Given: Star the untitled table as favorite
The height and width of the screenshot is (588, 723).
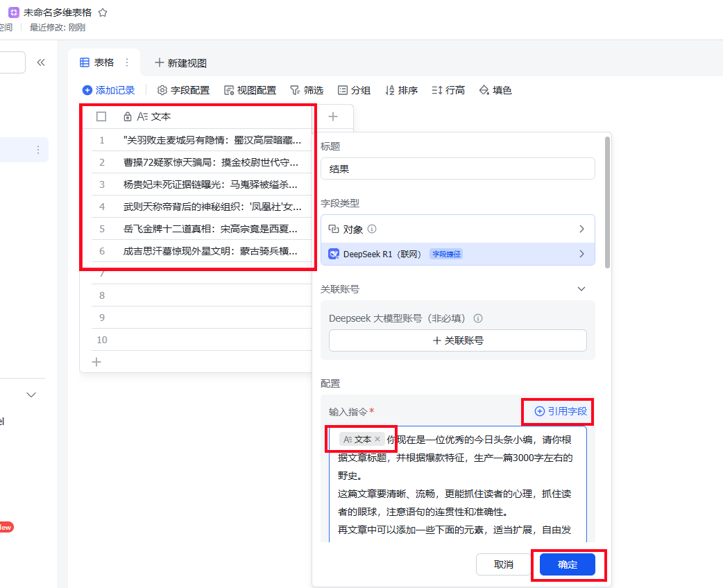Looking at the screenshot, I should (103, 12).
